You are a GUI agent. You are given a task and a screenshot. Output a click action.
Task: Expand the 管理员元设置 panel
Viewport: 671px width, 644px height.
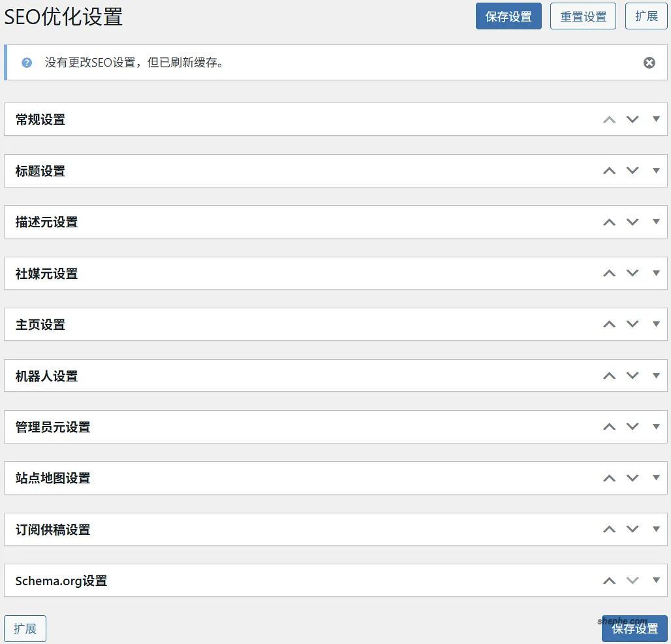coord(655,427)
